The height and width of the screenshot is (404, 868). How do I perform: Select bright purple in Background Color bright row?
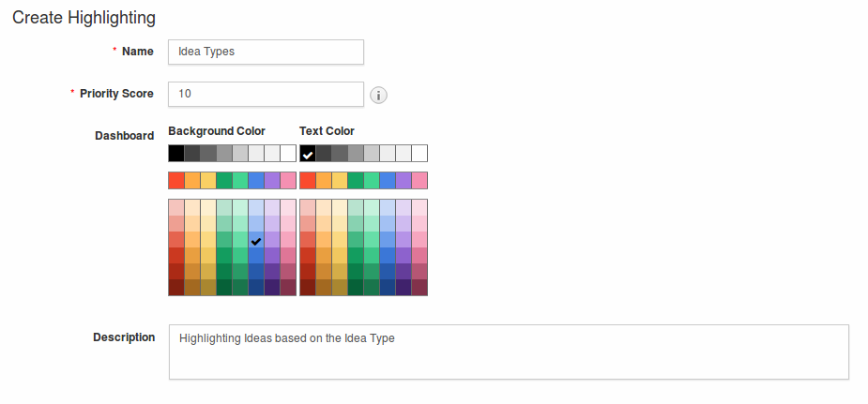tap(272, 180)
